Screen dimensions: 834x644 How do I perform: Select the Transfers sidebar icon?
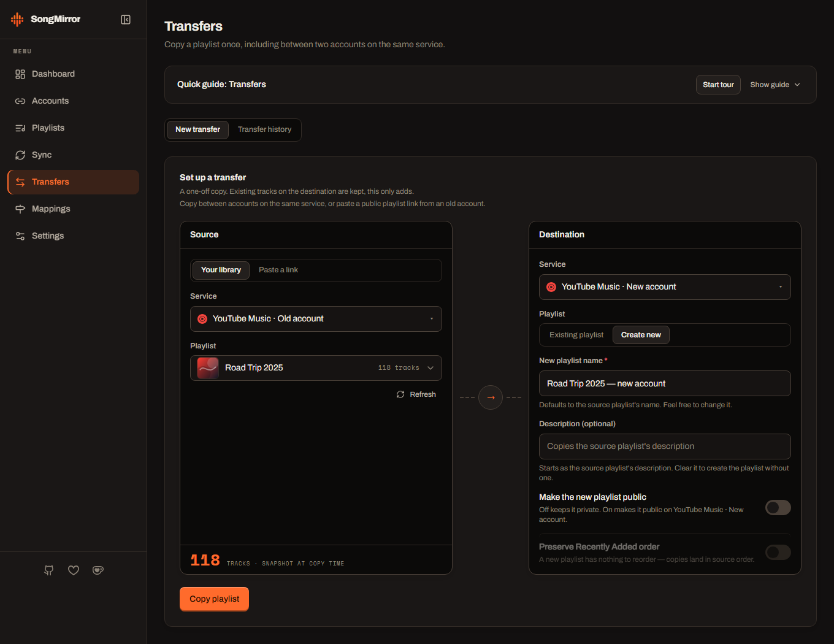pyautogui.click(x=20, y=182)
